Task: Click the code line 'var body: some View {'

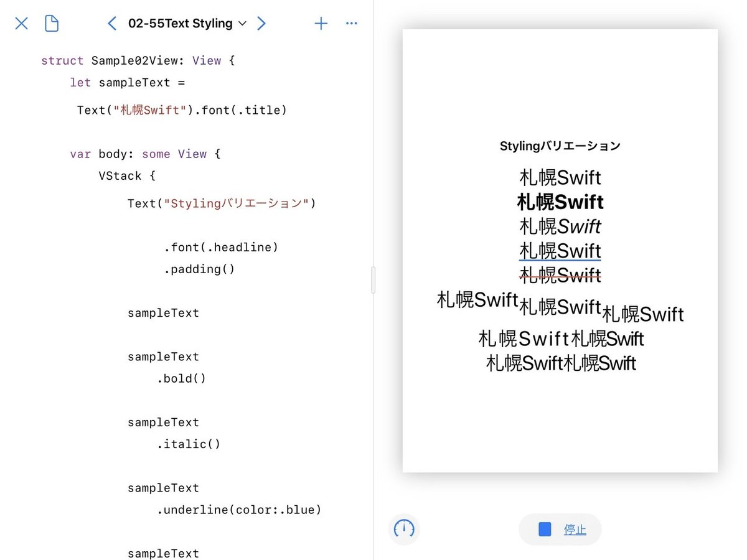Action: [145, 154]
